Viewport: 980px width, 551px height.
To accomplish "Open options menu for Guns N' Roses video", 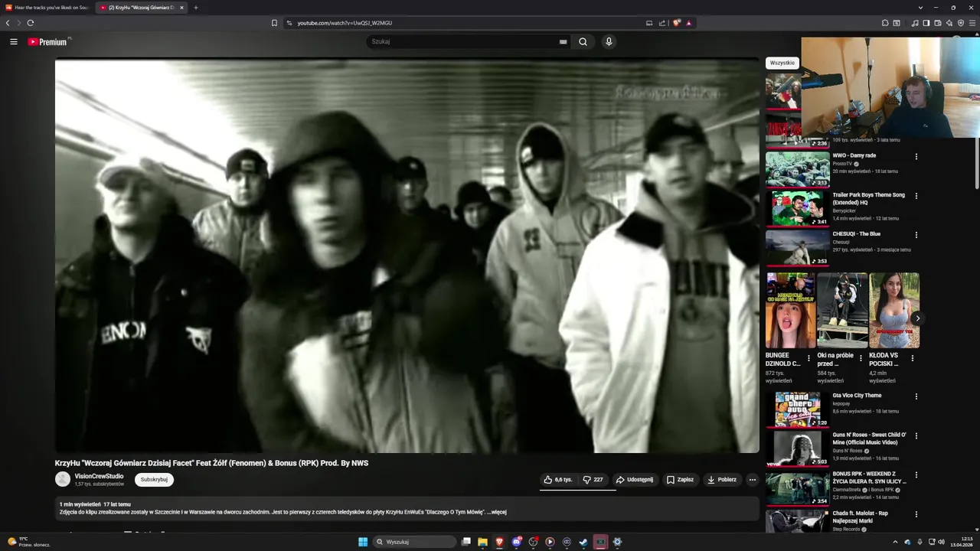I will tap(916, 436).
